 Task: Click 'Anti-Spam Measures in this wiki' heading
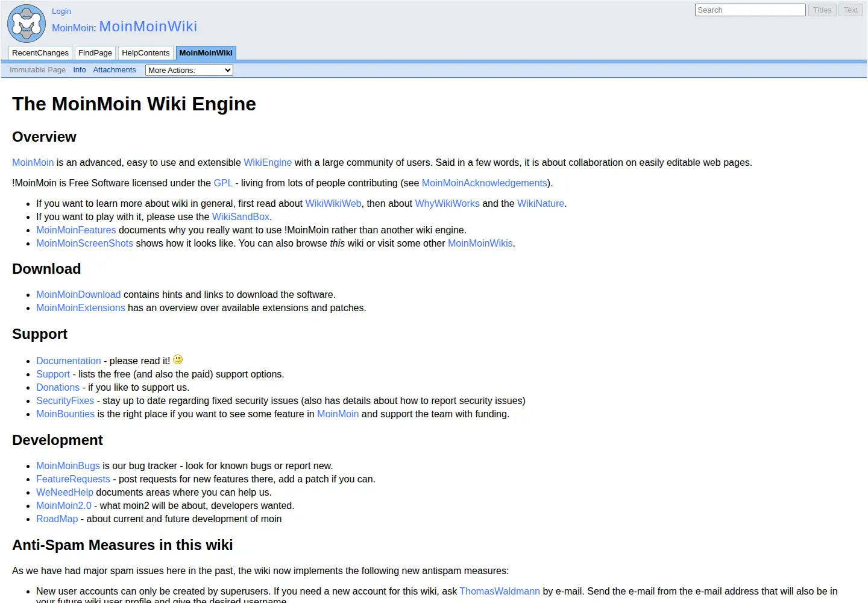pos(122,545)
